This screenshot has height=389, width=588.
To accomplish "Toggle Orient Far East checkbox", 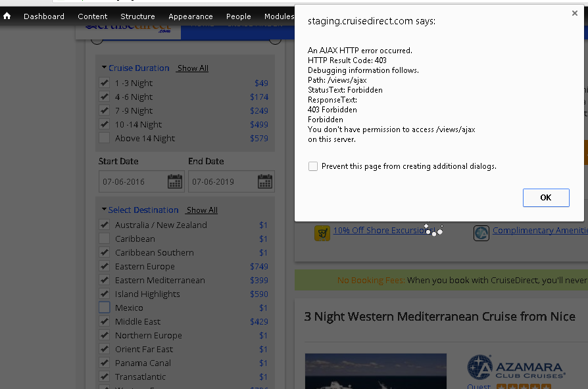I will coord(105,349).
